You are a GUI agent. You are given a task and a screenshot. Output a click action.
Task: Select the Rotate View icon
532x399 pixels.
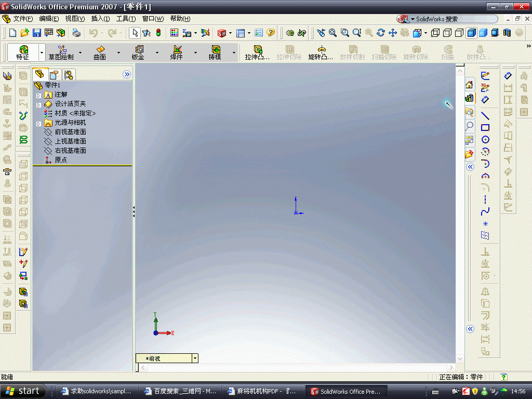(x=381, y=33)
